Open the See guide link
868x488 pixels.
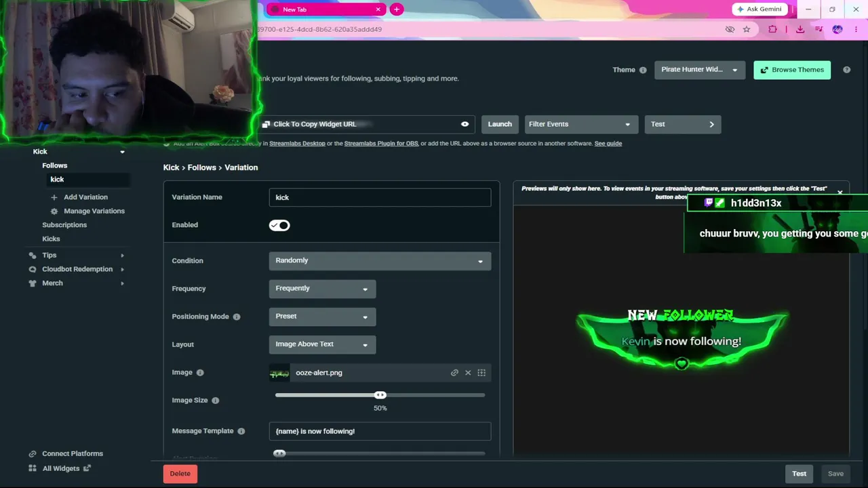point(608,144)
